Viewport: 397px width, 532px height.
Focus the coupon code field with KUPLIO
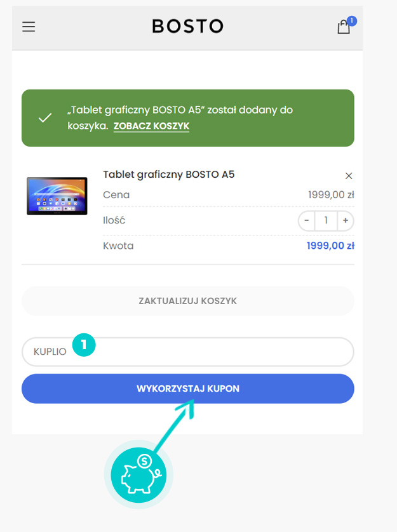pos(188,352)
